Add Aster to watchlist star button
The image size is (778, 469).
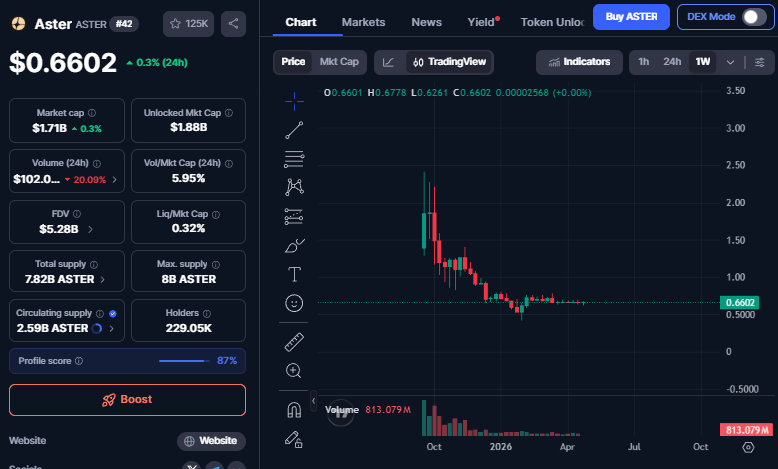(189, 23)
